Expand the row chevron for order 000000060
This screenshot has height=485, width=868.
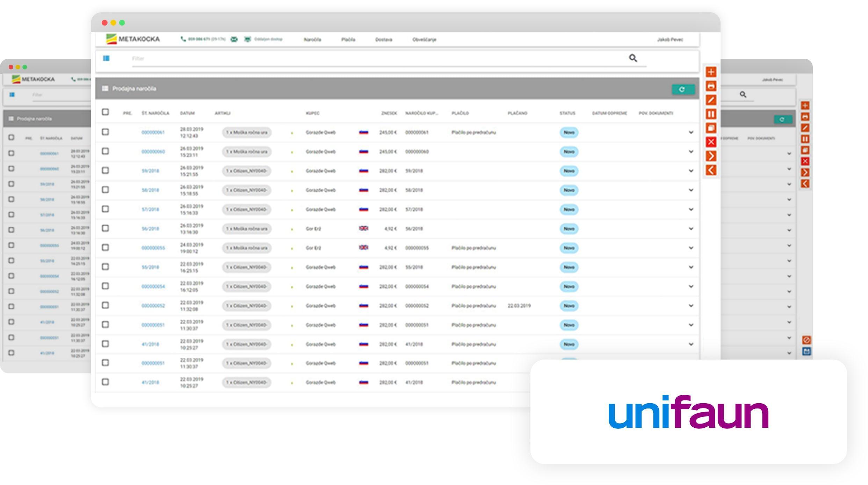(691, 152)
